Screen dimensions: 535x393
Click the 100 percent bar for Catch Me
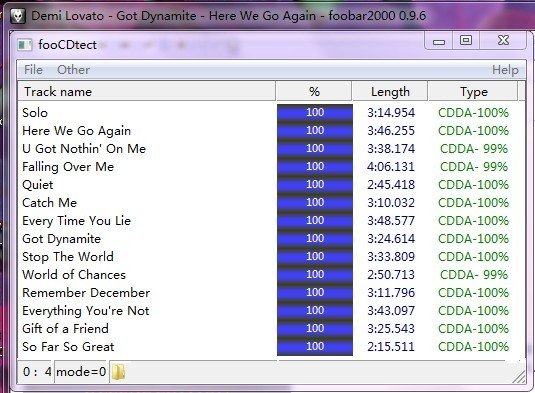(315, 203)
